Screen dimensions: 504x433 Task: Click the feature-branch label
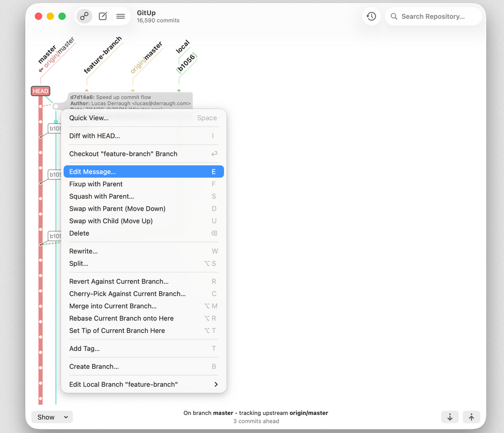point(103,55)
